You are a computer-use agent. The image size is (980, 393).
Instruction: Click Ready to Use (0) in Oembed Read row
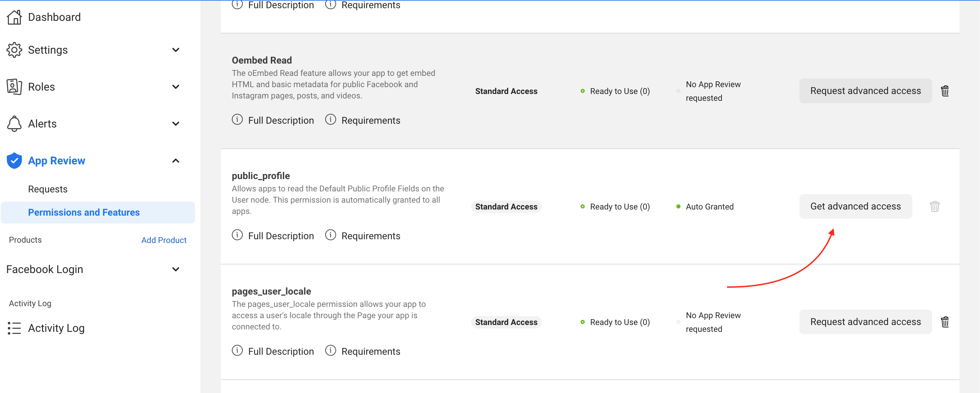coord(620,91)
